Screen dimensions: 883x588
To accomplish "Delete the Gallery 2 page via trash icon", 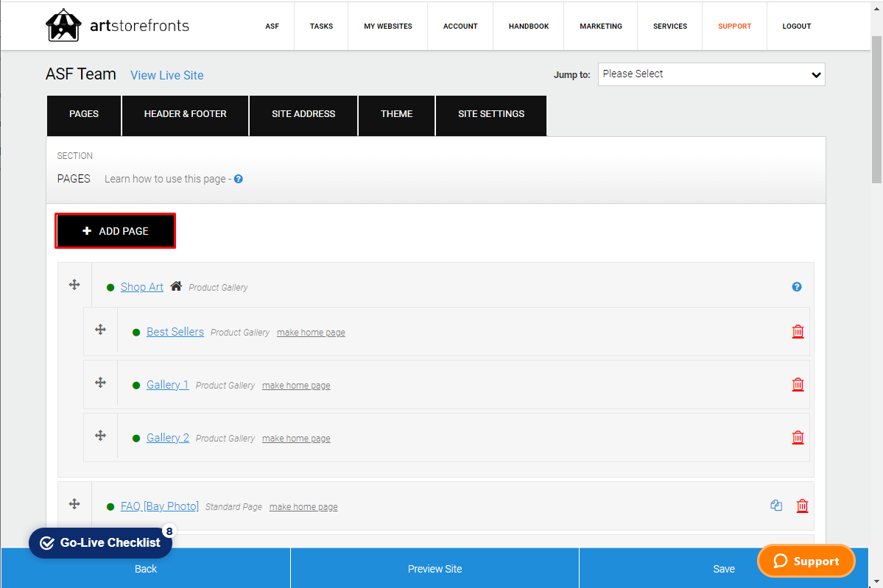I will [x=798, y=437].
